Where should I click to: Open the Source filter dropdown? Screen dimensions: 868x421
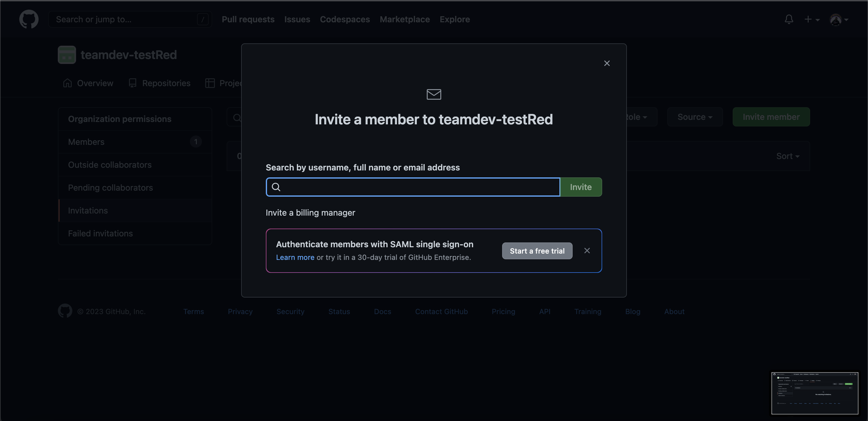tap(694, 117)
